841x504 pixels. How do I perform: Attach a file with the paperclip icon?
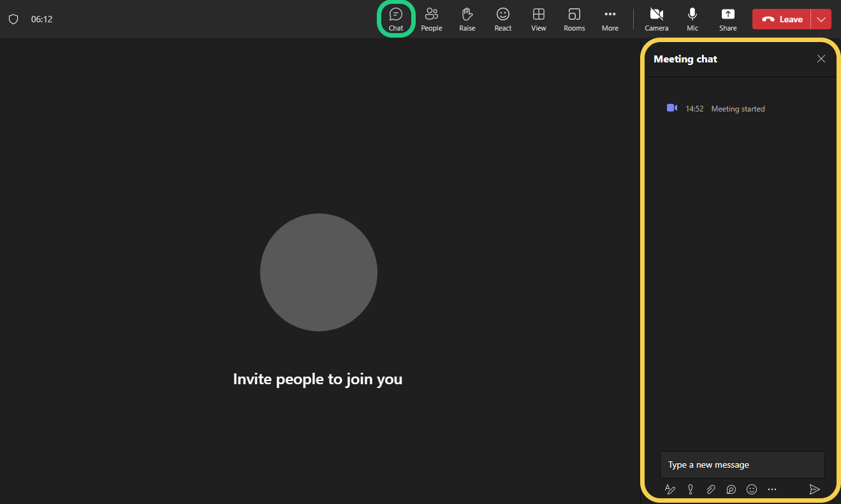(x=711, y=489)
